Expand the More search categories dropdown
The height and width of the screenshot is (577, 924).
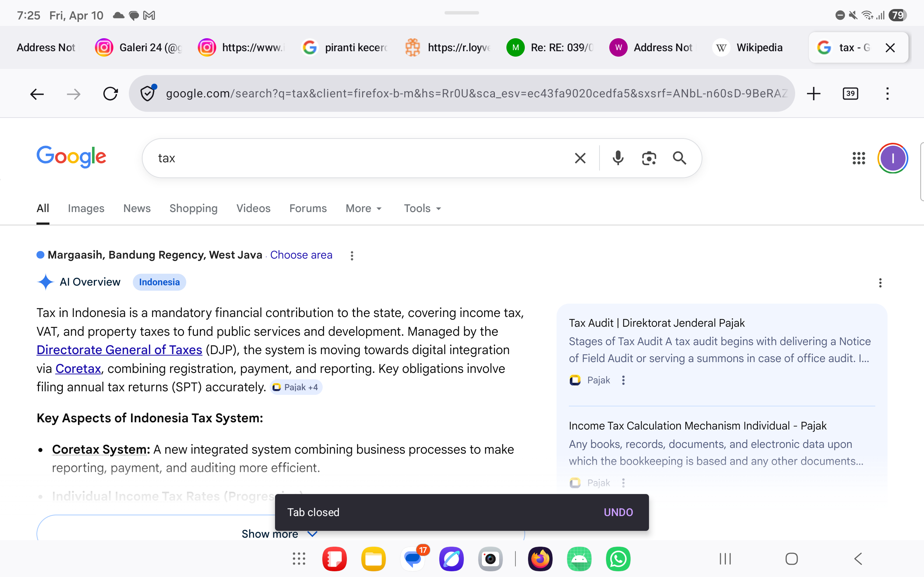(363, 208)
